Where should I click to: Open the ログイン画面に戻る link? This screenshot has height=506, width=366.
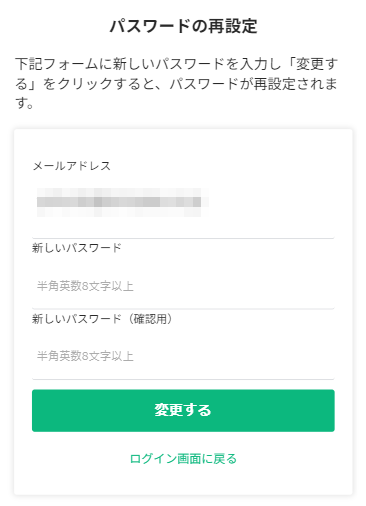click(183, 459)
